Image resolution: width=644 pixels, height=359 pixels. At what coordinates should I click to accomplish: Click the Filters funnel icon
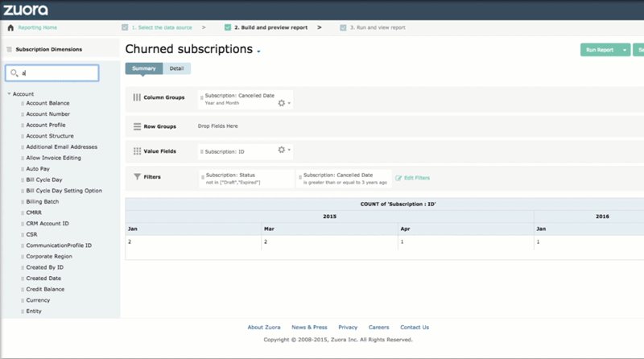(138, 177)
